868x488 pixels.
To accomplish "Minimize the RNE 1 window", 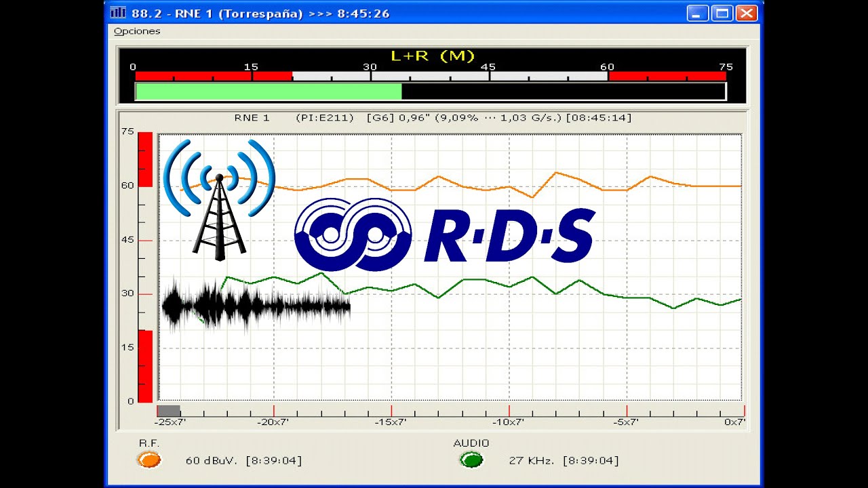I will tap(697, 13).
